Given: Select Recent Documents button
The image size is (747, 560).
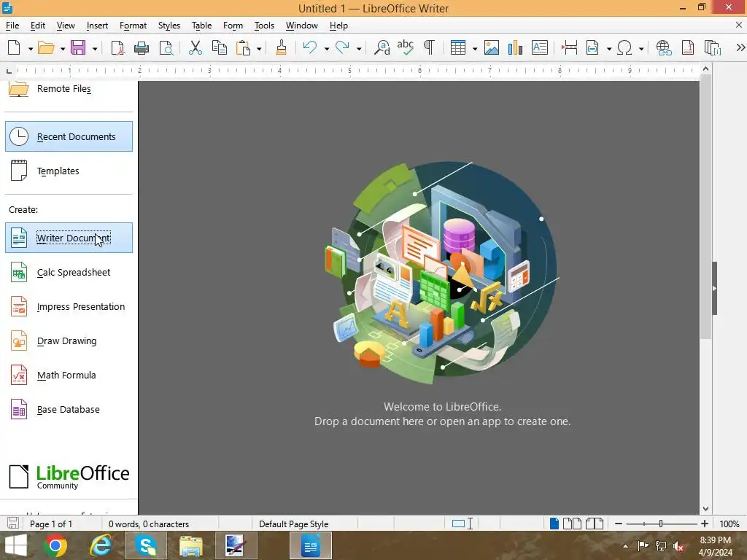Looking at the screenshot, I should tap(69, 136).
